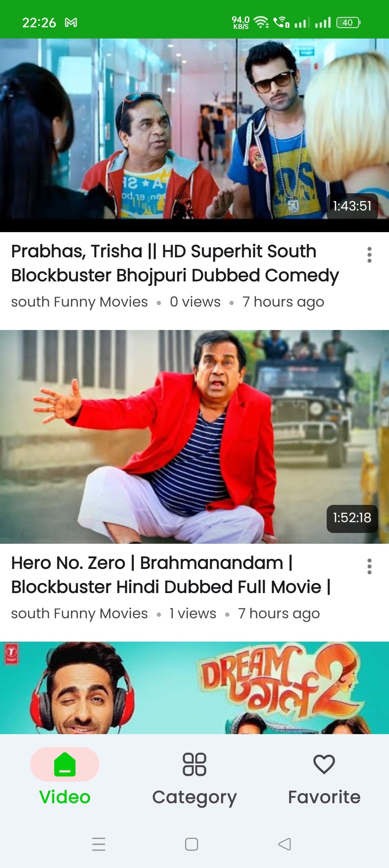Open the Prabhas, Trisha Bhojpuri Dubbed Comedy title

pos(175,263)
